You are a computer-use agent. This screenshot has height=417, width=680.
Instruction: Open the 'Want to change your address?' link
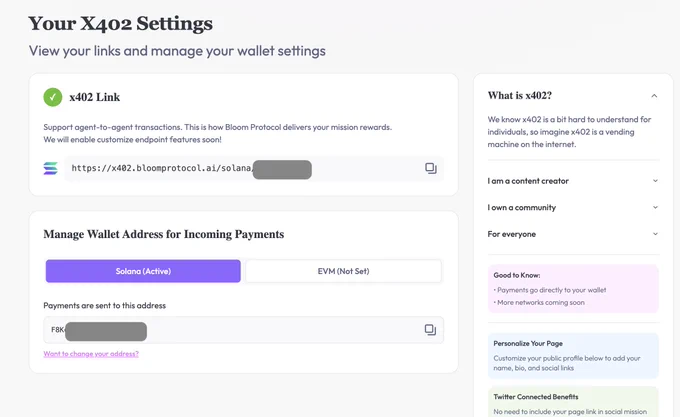click(x=91, y=354)
